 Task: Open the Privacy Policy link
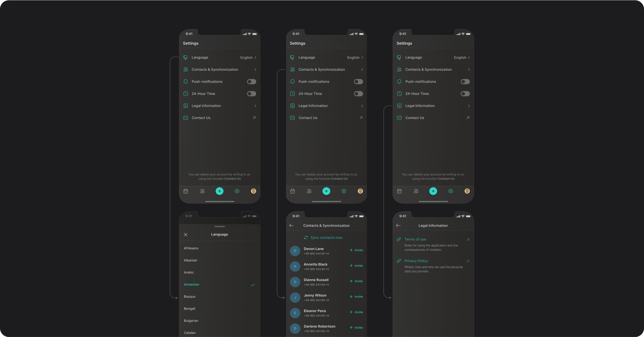416,261
